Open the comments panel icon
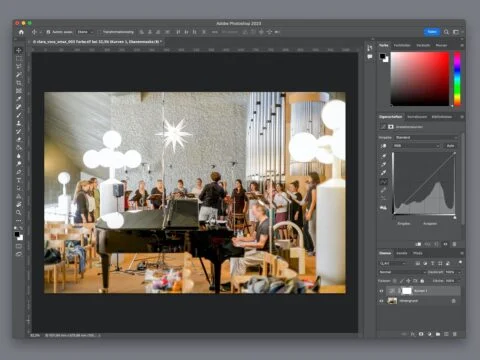 tap(370, 57)
